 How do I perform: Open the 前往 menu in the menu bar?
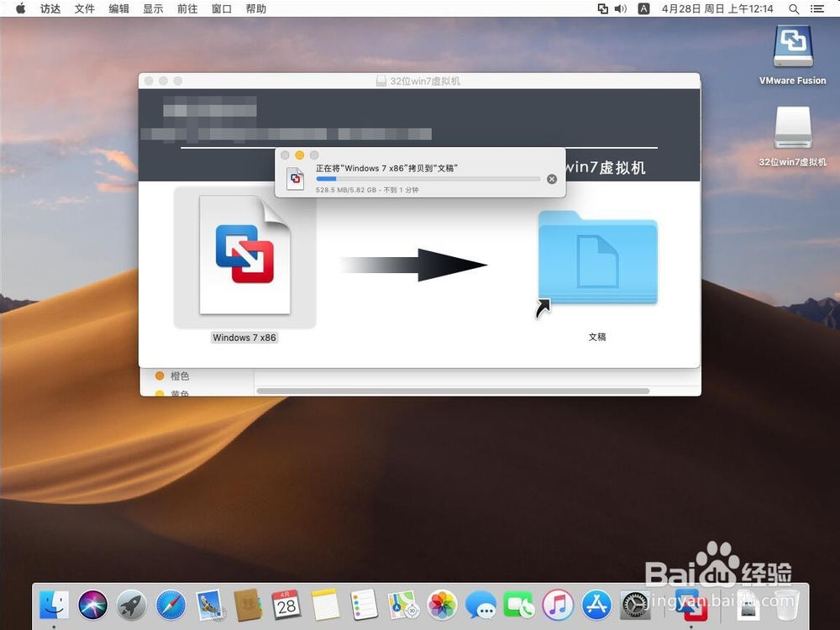[186, 9]
